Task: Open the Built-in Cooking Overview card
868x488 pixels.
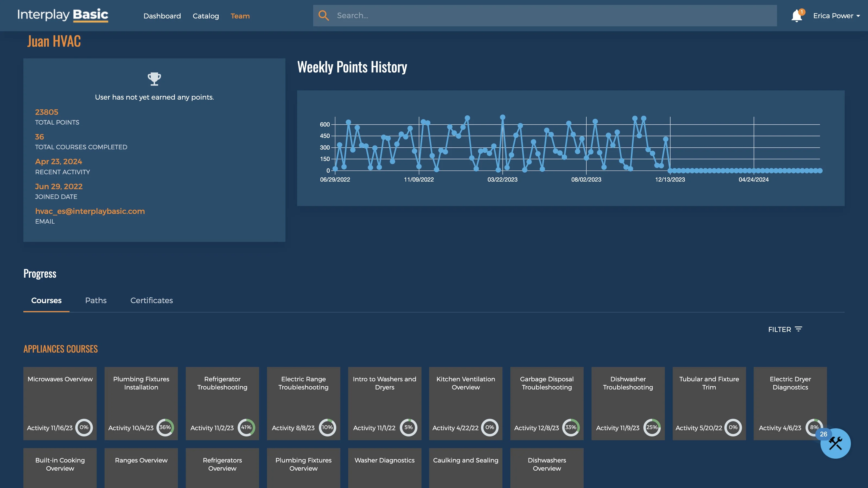Action: point(60,468)
